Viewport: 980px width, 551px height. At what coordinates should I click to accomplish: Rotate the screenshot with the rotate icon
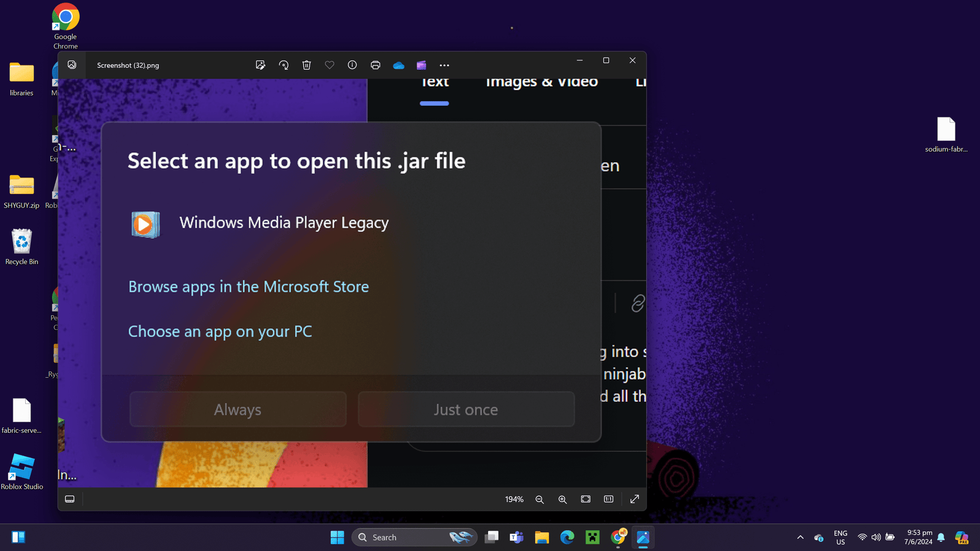pyautogui.click(x=284, y=66)
